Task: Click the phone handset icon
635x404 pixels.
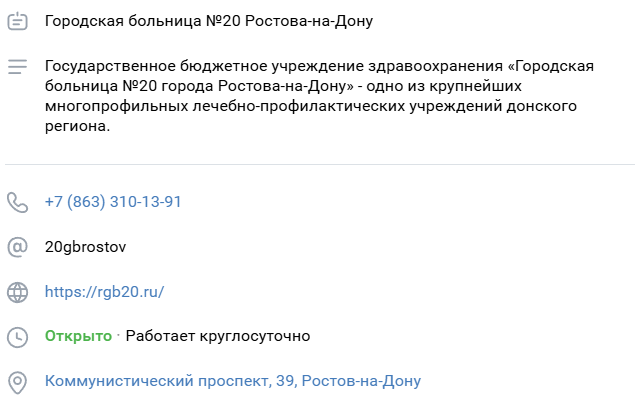Action: click(17, 202)
